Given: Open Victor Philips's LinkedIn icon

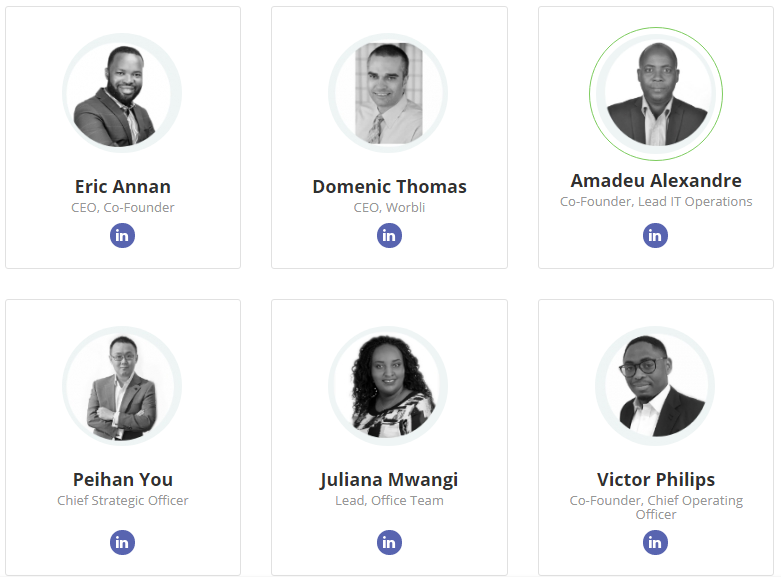Looking at the screenshot, I should point(655,542).
